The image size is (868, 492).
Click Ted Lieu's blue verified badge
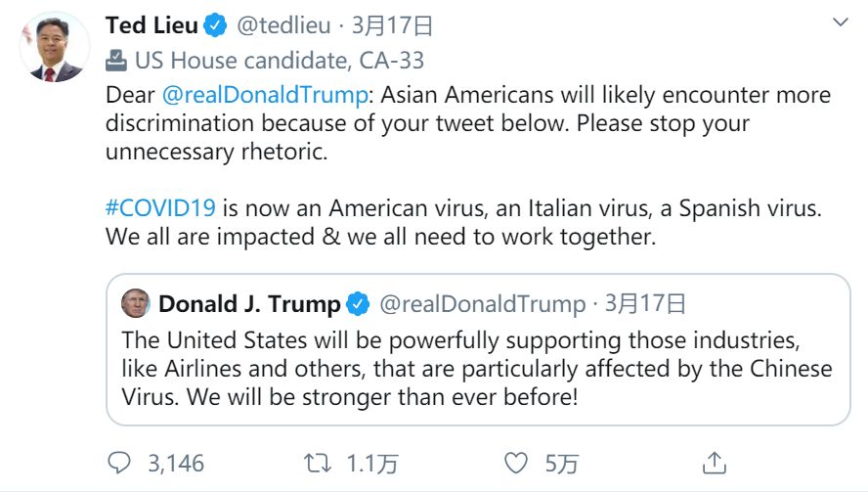(216, 24)
